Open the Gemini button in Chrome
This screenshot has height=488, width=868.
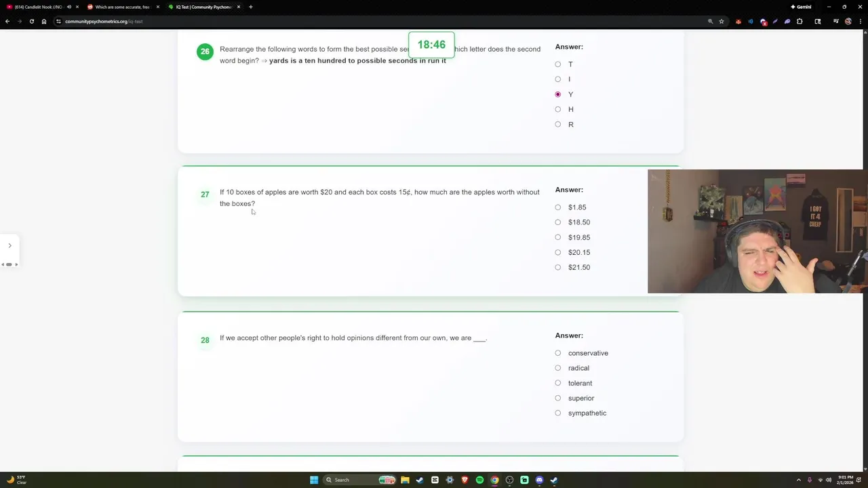tap(801, 7)
